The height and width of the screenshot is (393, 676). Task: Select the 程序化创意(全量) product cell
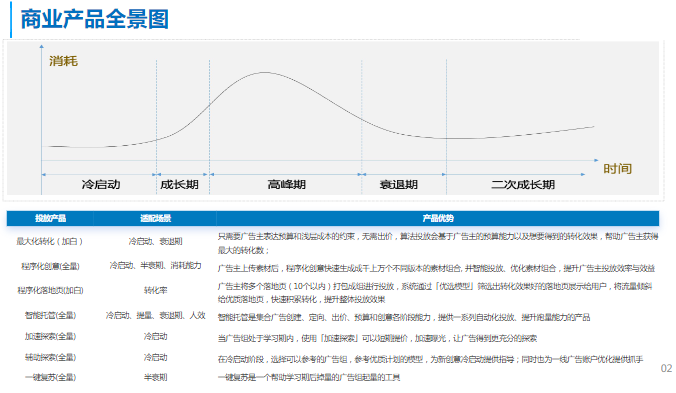[x=50, y=266]
